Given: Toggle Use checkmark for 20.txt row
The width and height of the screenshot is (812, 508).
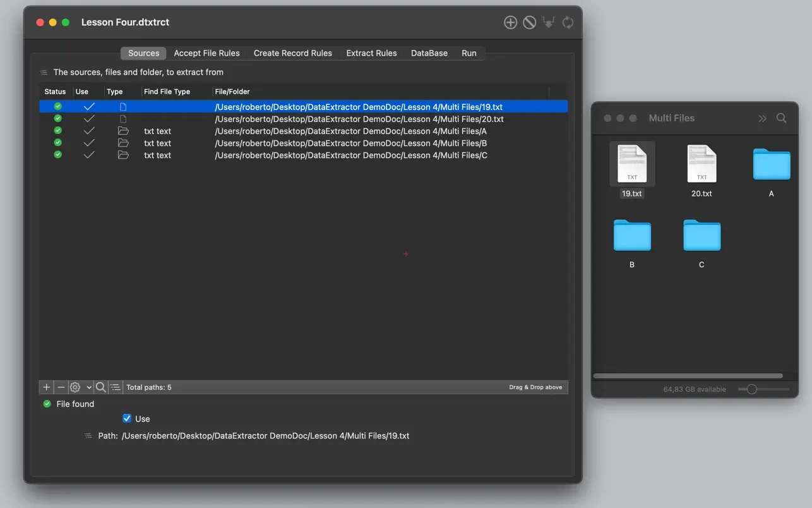Looking at the screenshot, I should tap(89, 119).
